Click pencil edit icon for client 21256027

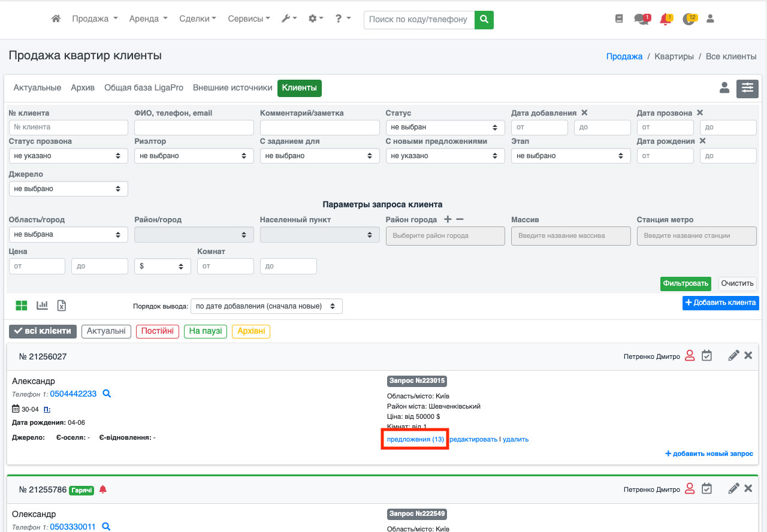click(x=733, y=356)
